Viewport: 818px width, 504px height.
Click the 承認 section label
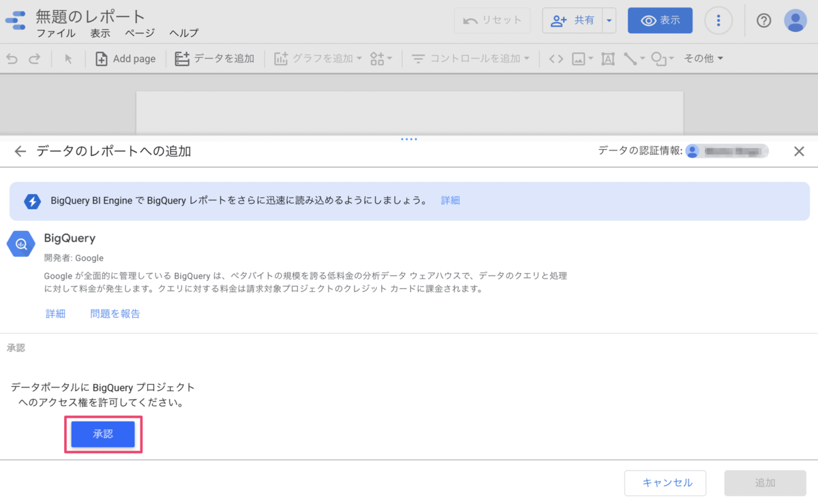16,347
